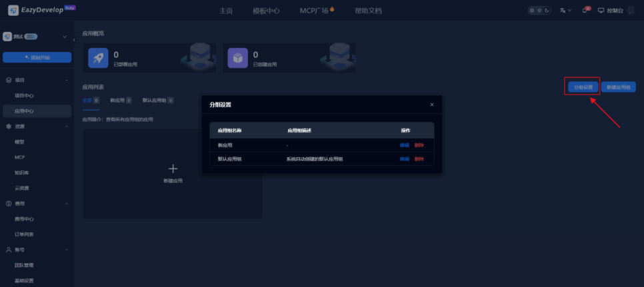The width and height of the screenshot is (644, 287).
Task: Open 基础设置 in sidebar
Action: [x=24, y=281]
